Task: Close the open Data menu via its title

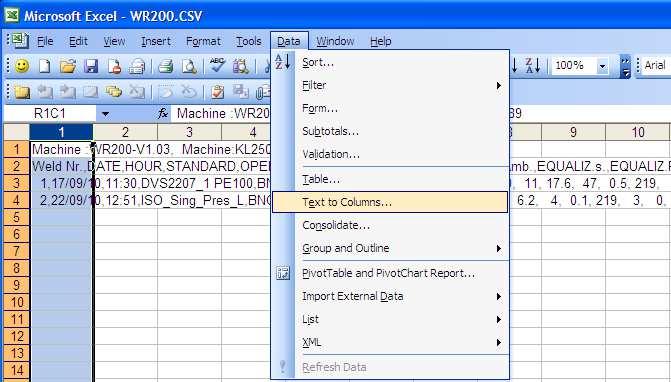Action: pyautogui.click(x=289, y=41)
